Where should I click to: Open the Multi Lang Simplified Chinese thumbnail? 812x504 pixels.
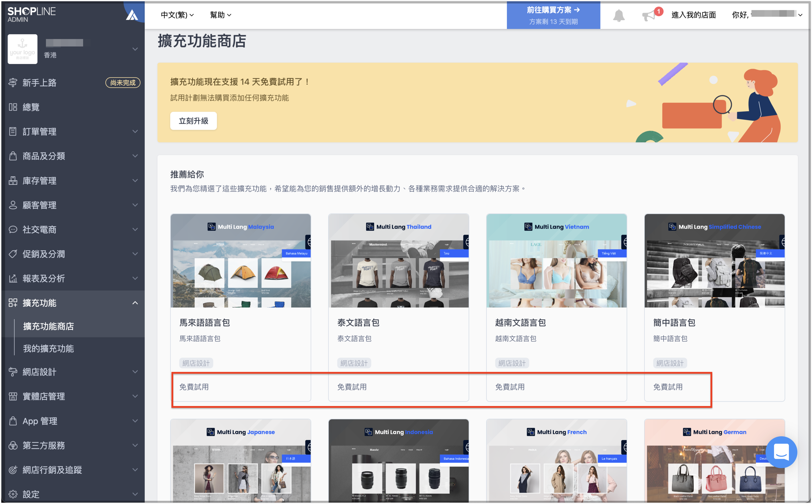point(715,261)
